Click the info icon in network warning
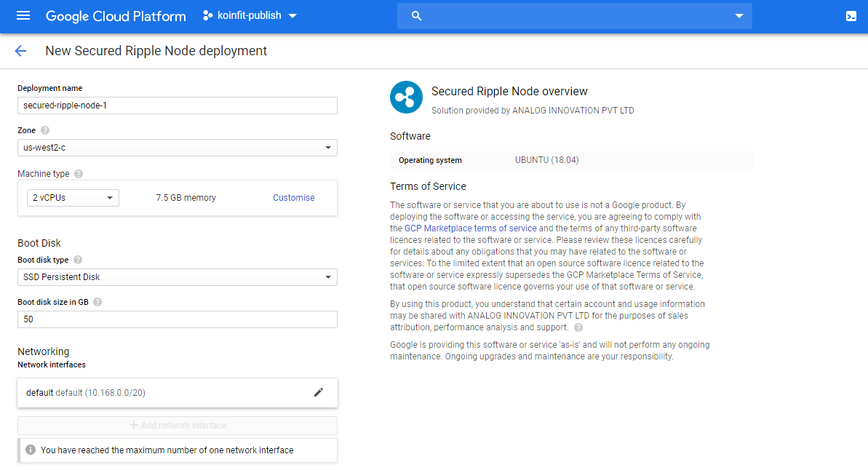 click(31, 450)
